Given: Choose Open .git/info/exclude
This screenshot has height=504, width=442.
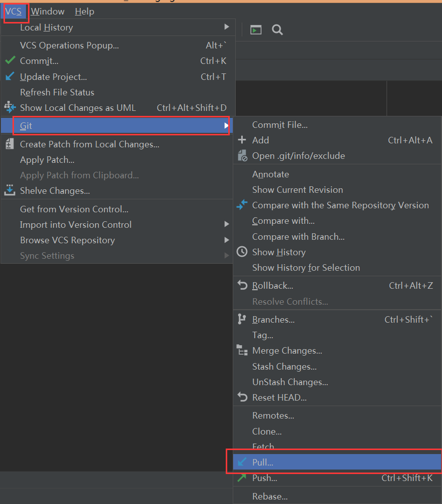Looking at the screenshot, I should pyautogui.click(x=337, y=156).
